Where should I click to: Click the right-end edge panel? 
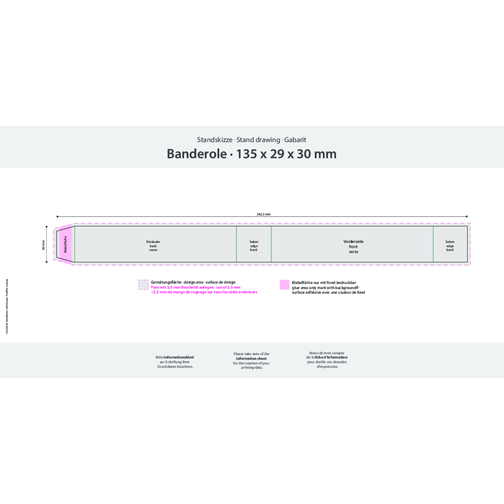[450, 244]
